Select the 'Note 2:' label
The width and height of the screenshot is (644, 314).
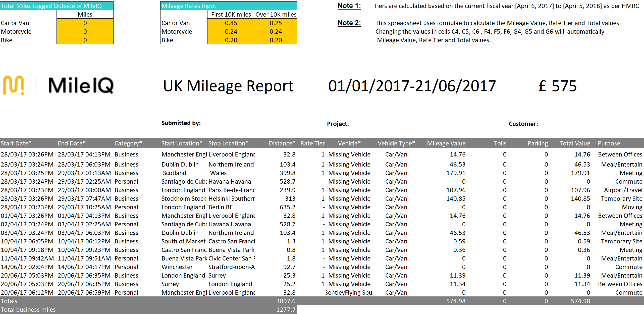349,23
